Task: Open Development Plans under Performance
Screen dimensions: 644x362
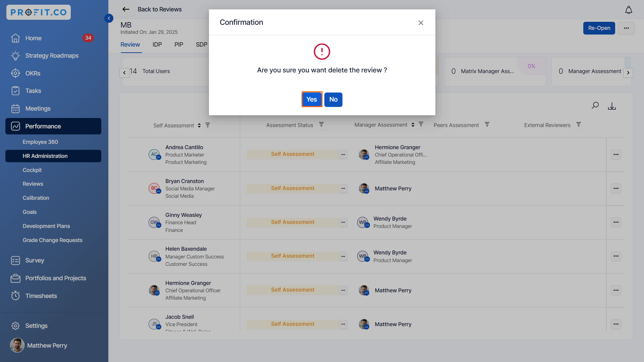Action: tap(46, 226)
